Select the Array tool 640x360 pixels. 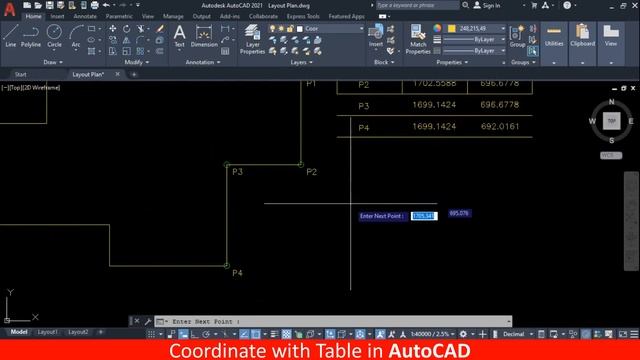click(x=140, y=51)
